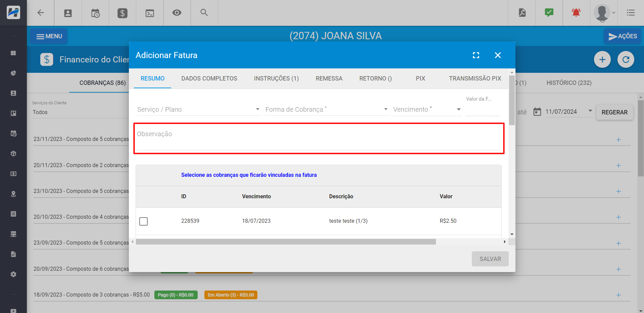Click the round plus add button
The image size is (644, 313).
click(602, 60)
